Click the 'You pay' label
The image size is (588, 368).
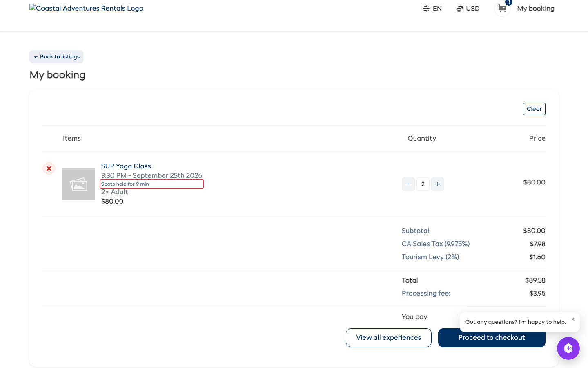(x=414, y=317)
